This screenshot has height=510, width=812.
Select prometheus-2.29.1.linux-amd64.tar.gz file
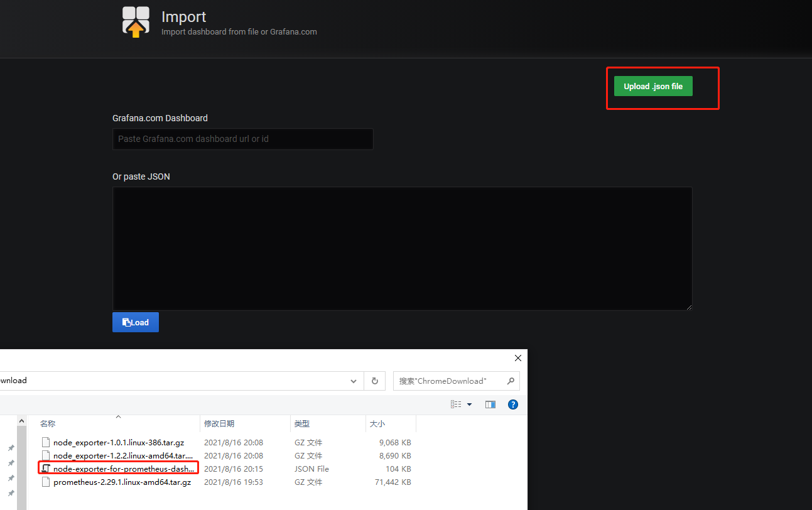coord(122,482)
